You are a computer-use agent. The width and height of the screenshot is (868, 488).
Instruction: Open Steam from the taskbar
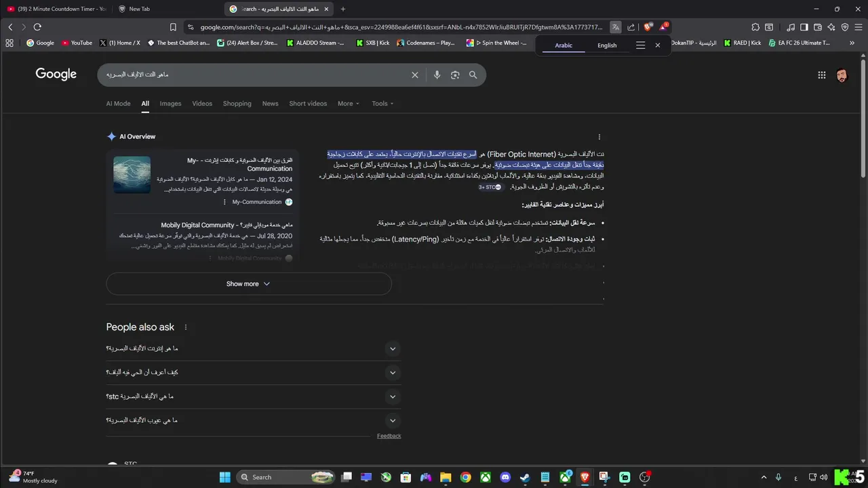pyautogui.click(x=525, y=477)
